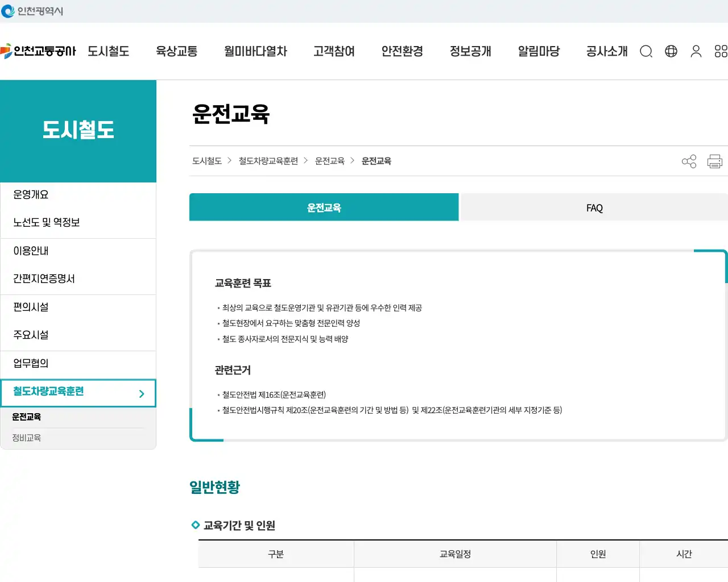Open 육상교통 top menu
Screen dimensions: 728x582
coord(177,51)
